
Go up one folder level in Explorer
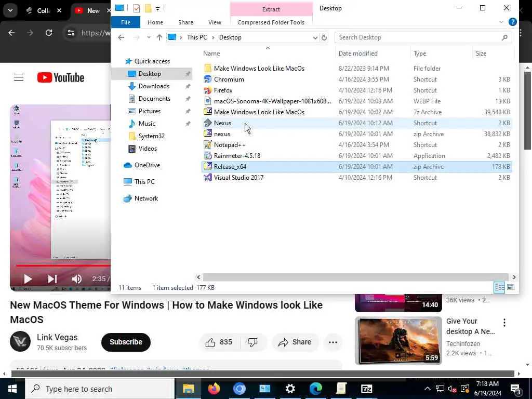pyautogui.click(x=159, y=37)
